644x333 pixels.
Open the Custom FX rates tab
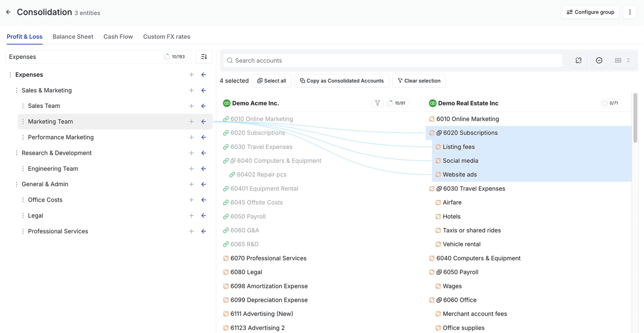tap(167, 37)
